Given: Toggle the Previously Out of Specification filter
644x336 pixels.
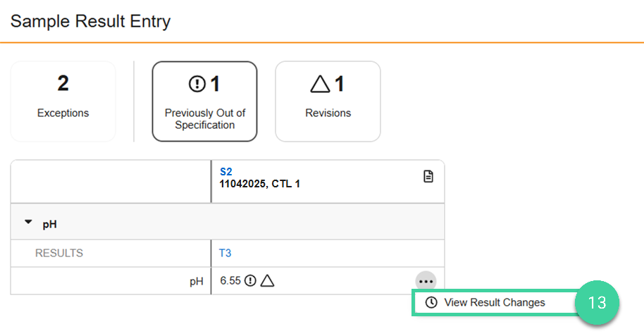Looking at the screenshot, I should [x=204, y=101].
